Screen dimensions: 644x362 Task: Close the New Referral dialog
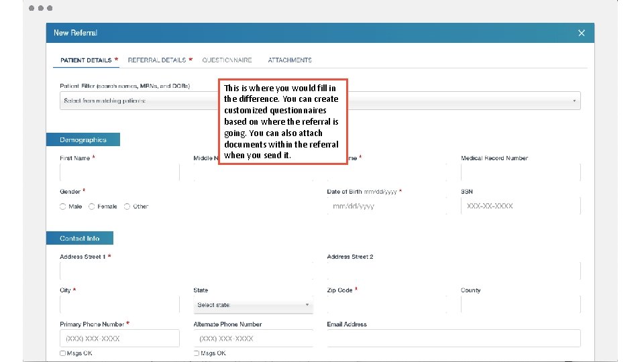coord(581,33)
